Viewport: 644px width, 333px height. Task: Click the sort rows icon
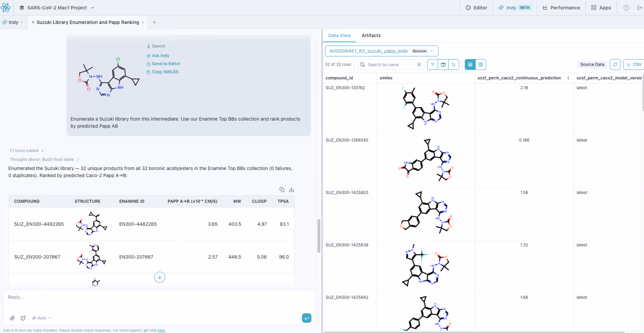click(x=453, y=65)
